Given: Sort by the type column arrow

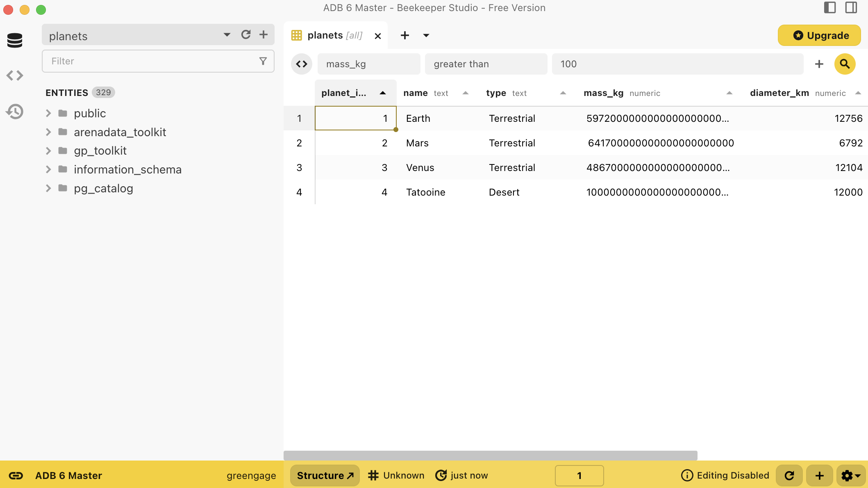Looking at the screenshot, I should pos(563,93).
